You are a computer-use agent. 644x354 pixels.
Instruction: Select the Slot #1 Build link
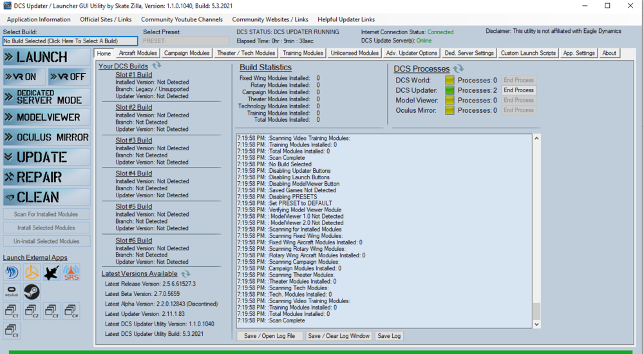click(x=133, y=75)
